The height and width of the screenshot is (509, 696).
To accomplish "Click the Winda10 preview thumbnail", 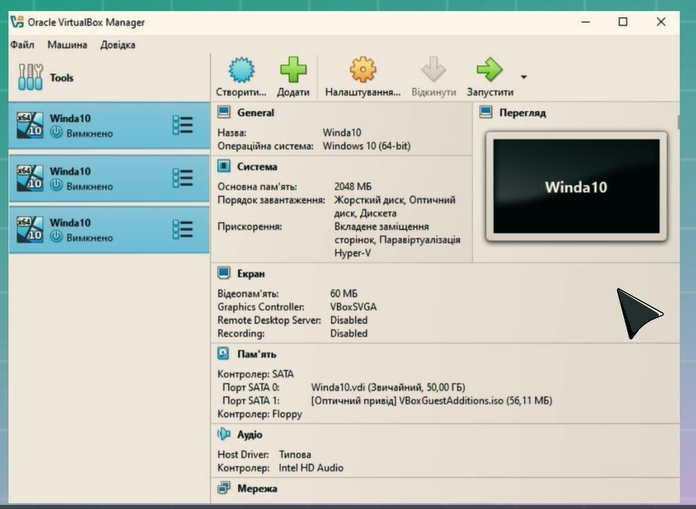I will coord(576,186).
